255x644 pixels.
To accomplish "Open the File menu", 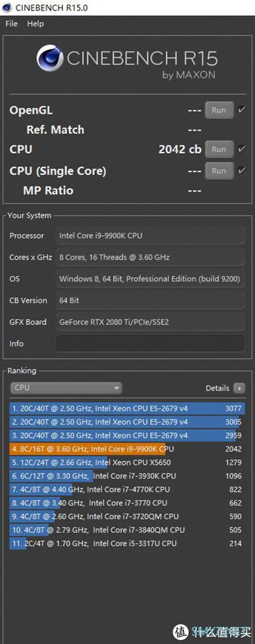I will 11,24.
